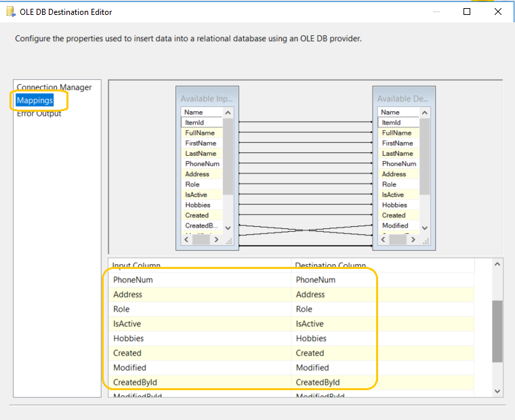Click the Name header of input columns
The height and width of the screenshot is (420, 515).
tap(202, 112)
